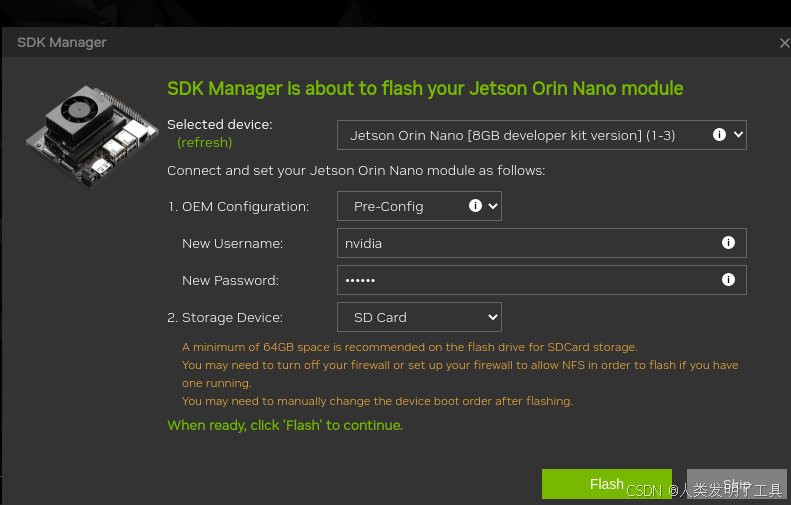791x505 pixels.
Task: Click the green (refresh) link
Action: coord(204,143)
